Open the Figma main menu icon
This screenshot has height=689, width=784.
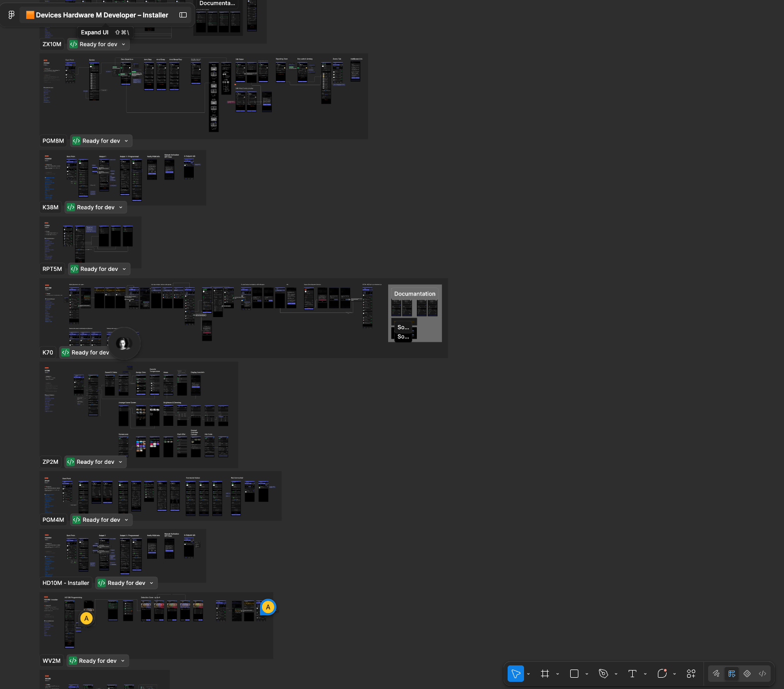(11, 15)
